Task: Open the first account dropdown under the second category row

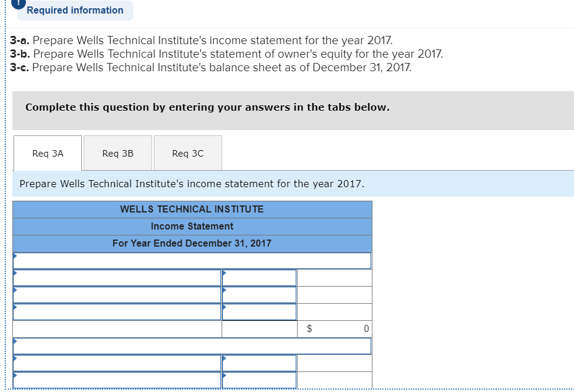Action: [117, 363]
